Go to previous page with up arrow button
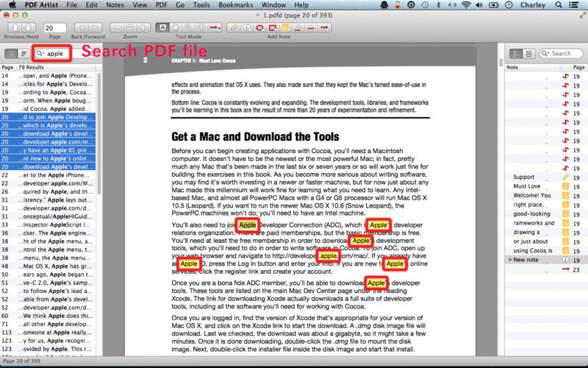This screenshot has height=368, width=588. pyautogui.click(x=15, y=28)
